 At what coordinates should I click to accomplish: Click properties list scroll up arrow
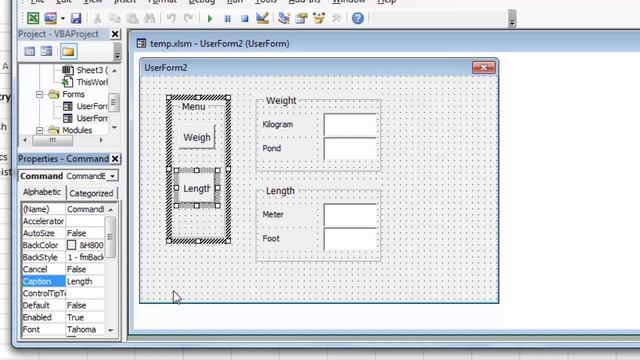point(111,209)
